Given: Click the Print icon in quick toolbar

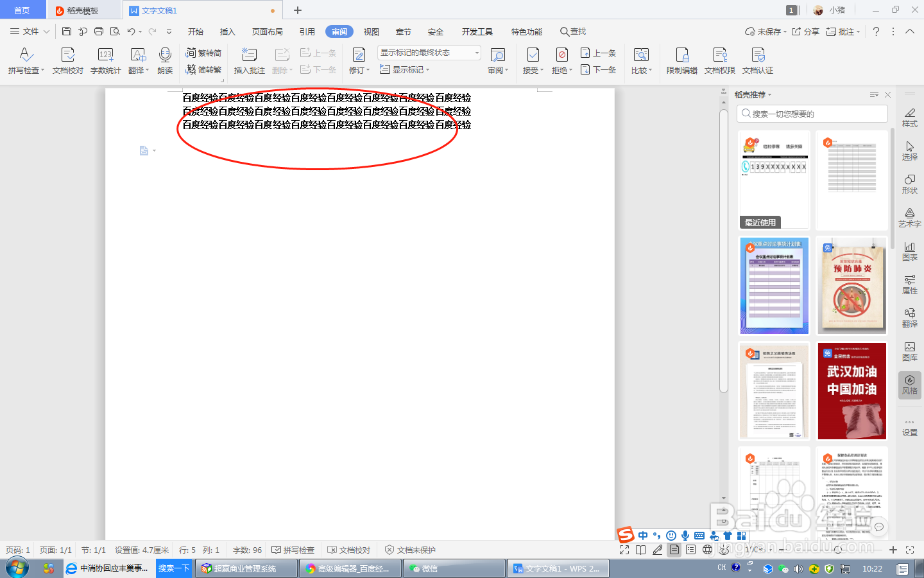Looking at the screenshot, I should pos(98,31).
